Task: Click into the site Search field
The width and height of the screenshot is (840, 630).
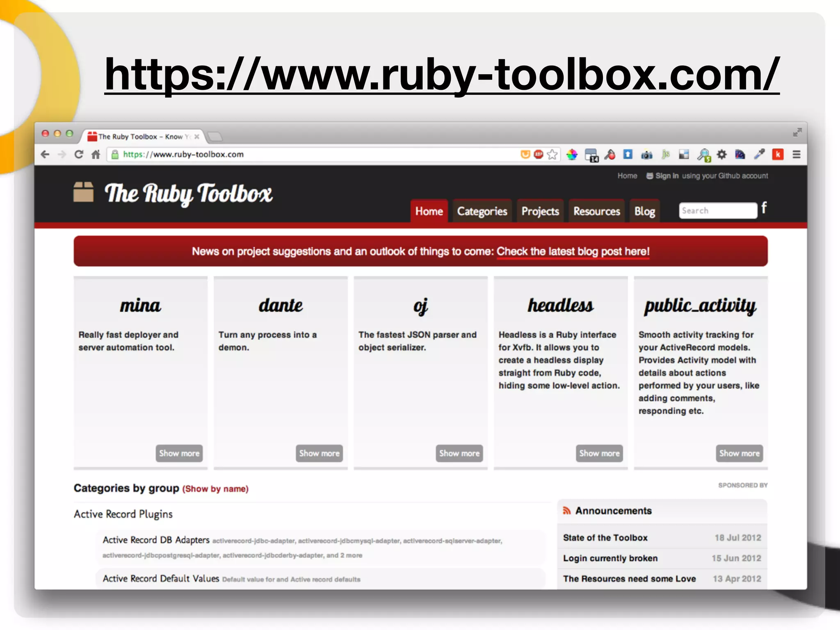Action: point(718,210)
